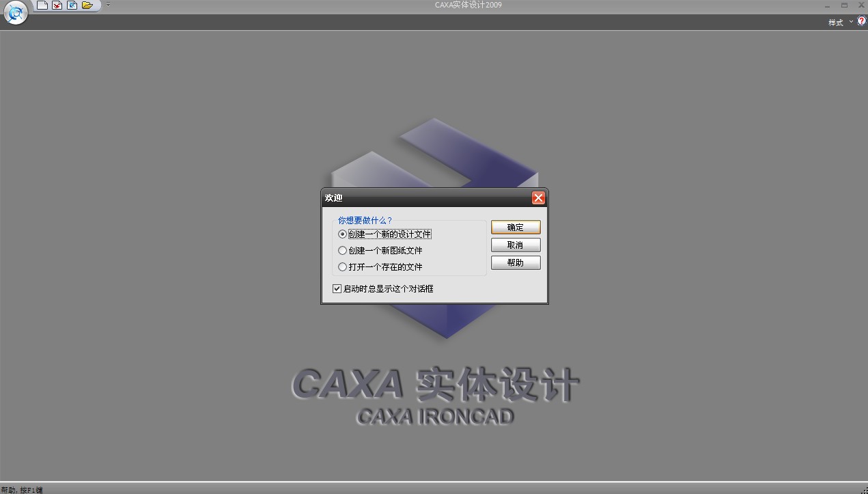Screen dimensions: 868x494
Task: Click the 确定 button
Action: [x=516, y=228]
